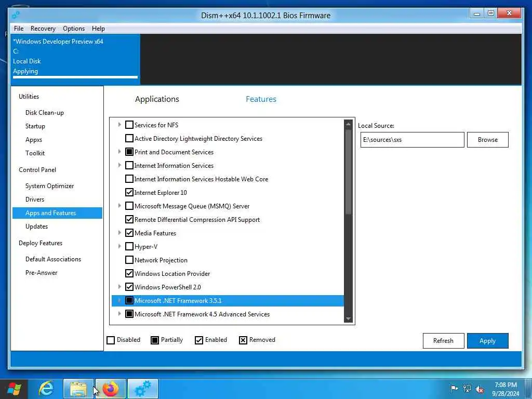Select the Network Projection row text
Image resolution: width=532 pixels, height=399 pixels.
click(x=161, y=260)
